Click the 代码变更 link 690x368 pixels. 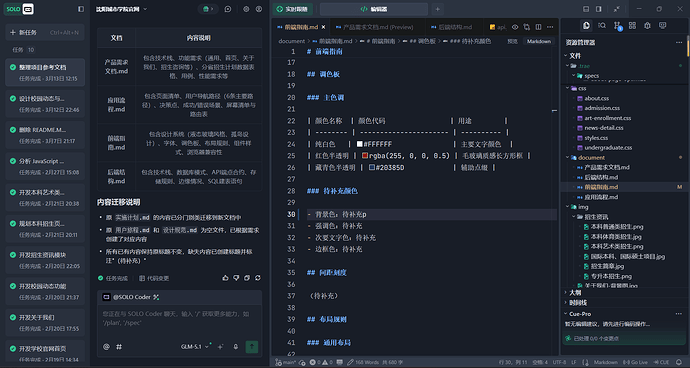coord(154,279)
